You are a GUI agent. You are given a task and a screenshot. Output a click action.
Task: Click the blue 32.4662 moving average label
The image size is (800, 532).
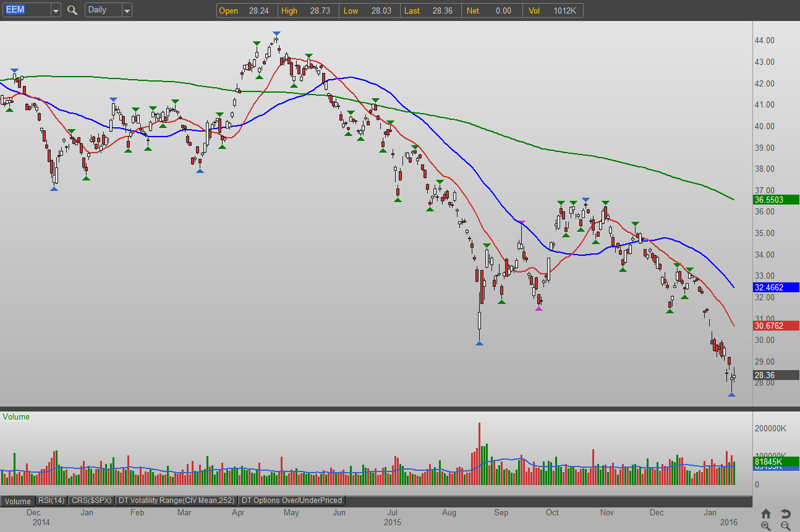click(x=776, y=287)
